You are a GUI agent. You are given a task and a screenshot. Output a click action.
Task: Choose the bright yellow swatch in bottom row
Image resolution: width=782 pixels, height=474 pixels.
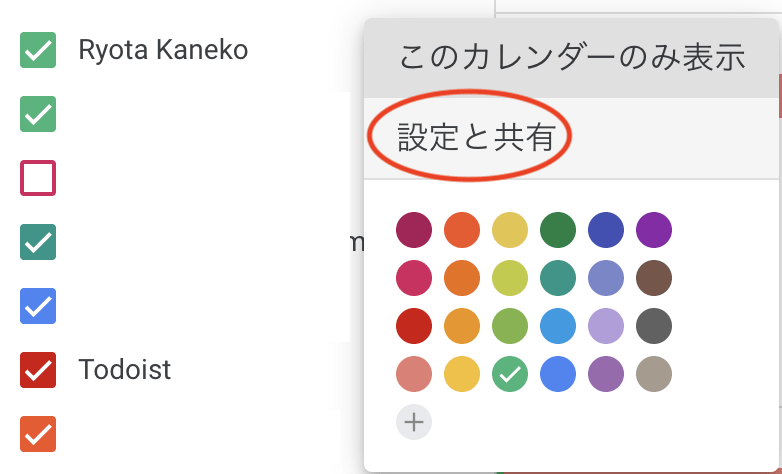click(462, 374)
